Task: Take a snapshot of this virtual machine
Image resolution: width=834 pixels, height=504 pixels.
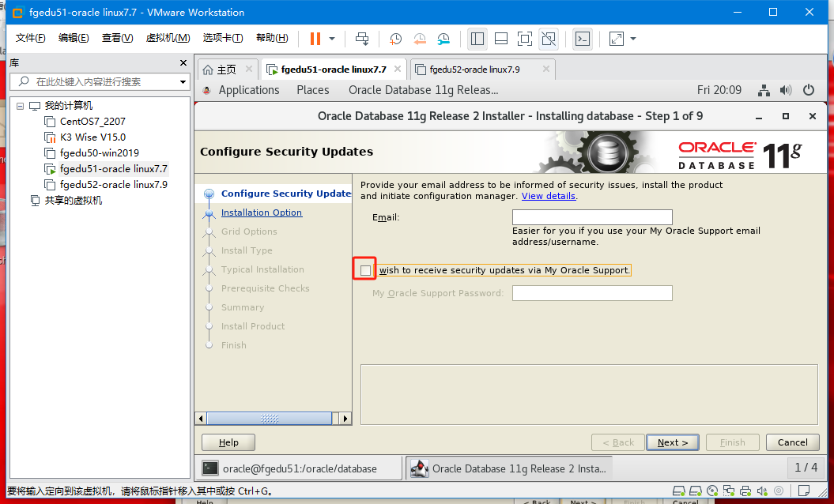Action: coord(395,38)
